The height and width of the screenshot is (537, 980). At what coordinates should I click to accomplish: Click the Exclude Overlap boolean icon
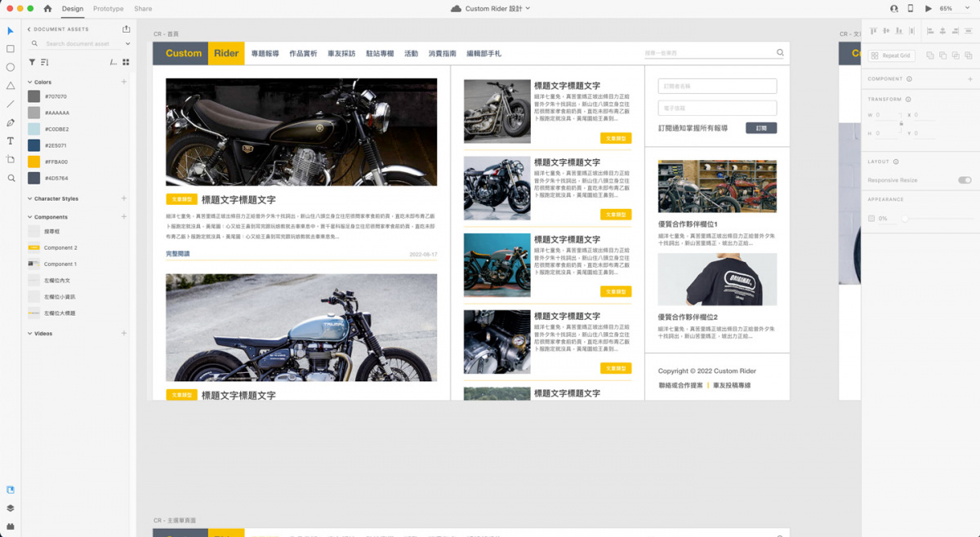coord(969,55)
